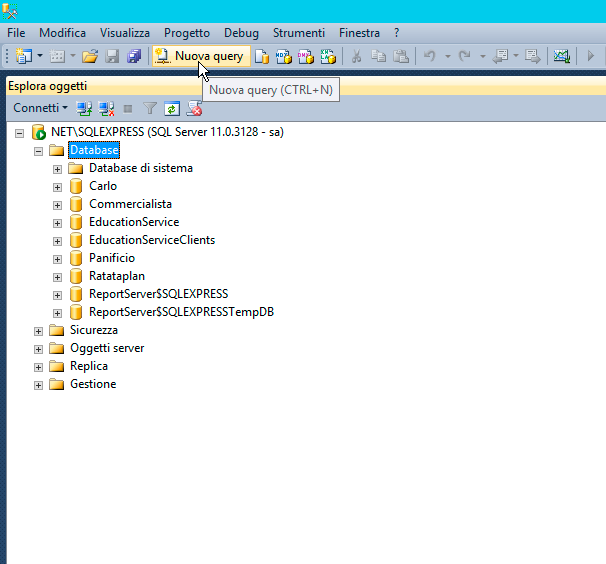Click the Undo arrow icon
This screenshot has height=564, width=606.
coord(429,56)
